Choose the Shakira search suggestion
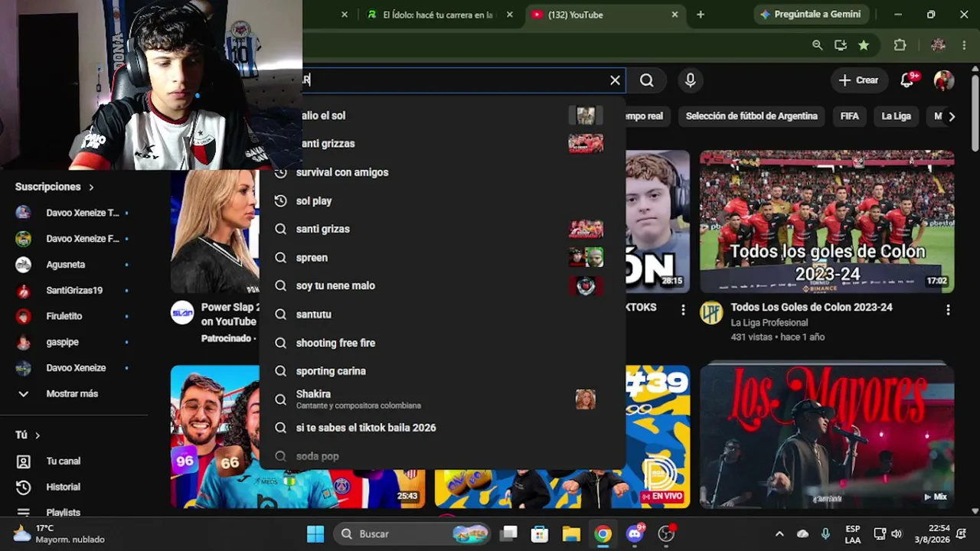Screen dimensions: 980x551 (x=443, y=399)
